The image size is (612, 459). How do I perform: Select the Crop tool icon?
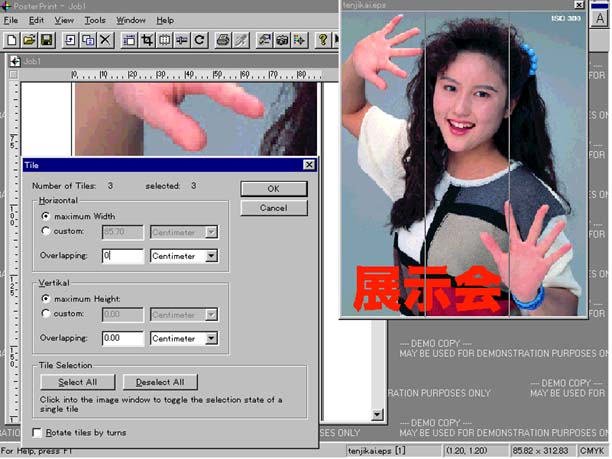[147, 41]
